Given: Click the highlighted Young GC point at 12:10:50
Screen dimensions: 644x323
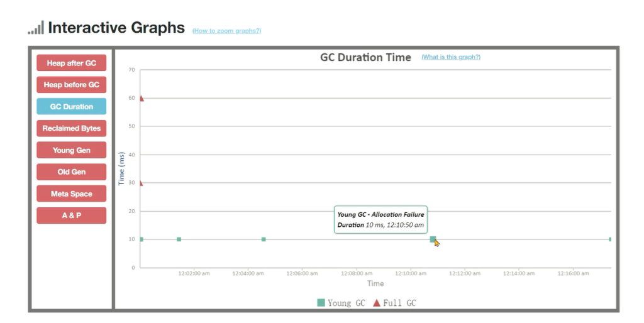Looking at the screenshot, I should [x=433, y=239].
